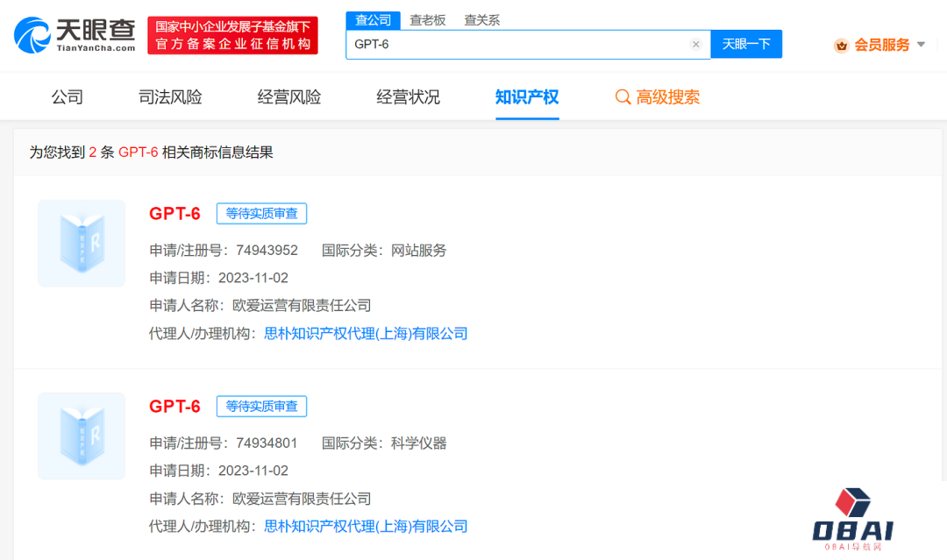Click inside the GPT-6 search input field
Image resolution: width=947 pixels, height=560 pixels.
click(x=517, y=45)
